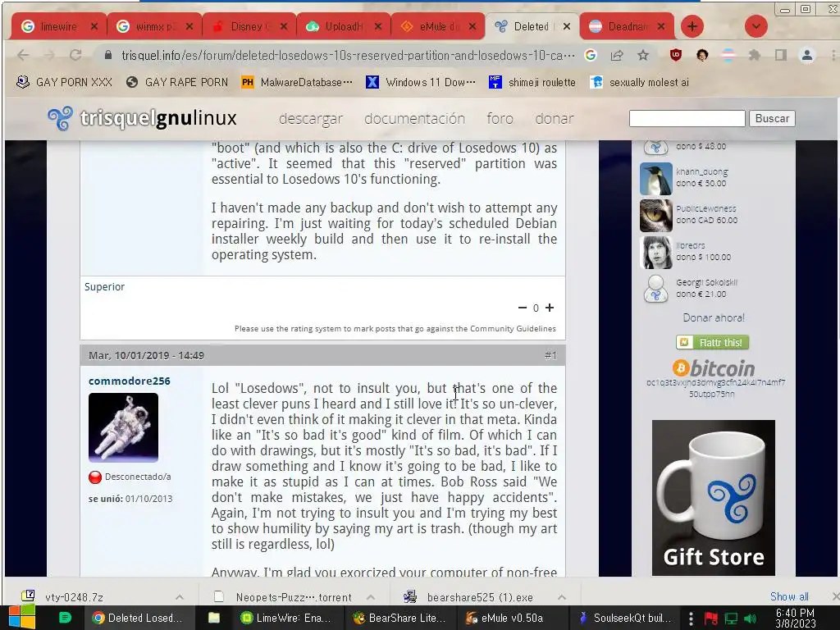Open the Windows 11 Dow… bookmark
The height and width of the screenshot is (630, 840).
pyautogui.click(x=421, y=82)
